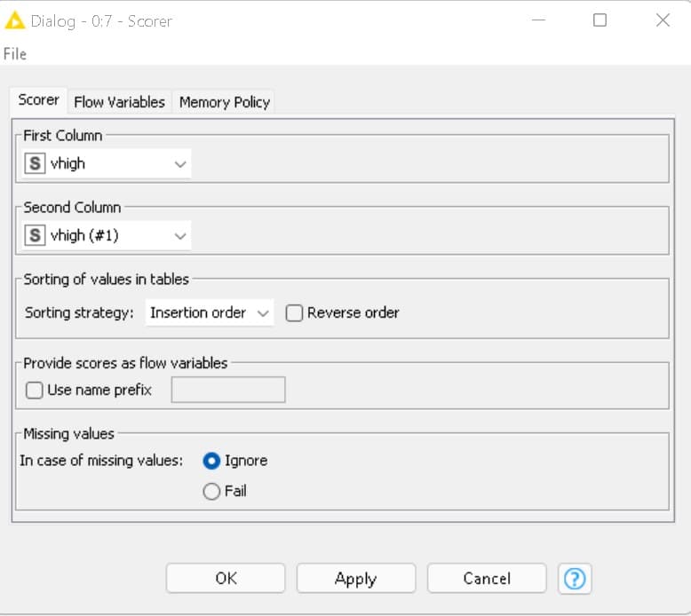Minimize the Scorer dialog window
This screenshot has height=616, width=691.
[x=536, y=20]
